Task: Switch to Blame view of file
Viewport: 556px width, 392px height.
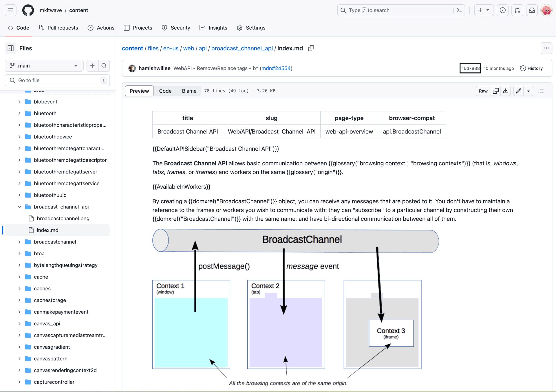Action: (x=189, y=91)
